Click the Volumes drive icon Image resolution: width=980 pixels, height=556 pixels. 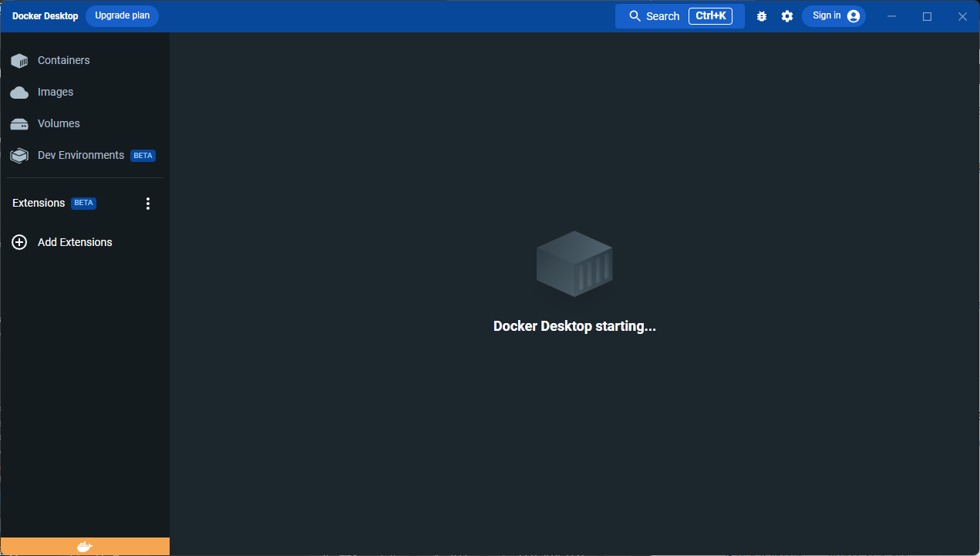pyautogui.click(x=19, y=124)
